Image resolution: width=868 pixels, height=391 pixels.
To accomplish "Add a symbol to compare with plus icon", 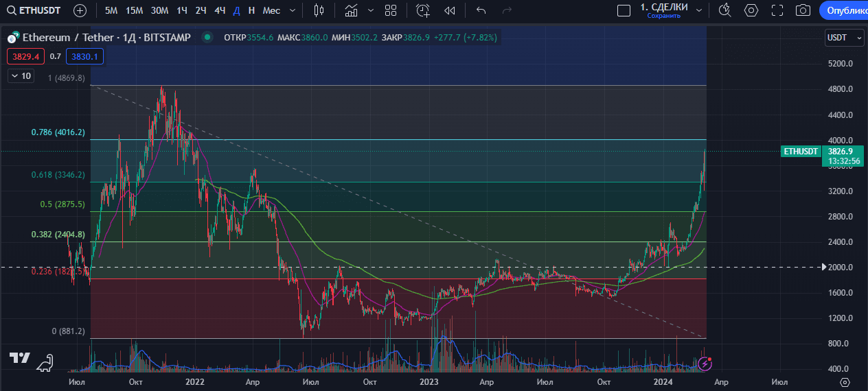I will (x=80, y=10).
